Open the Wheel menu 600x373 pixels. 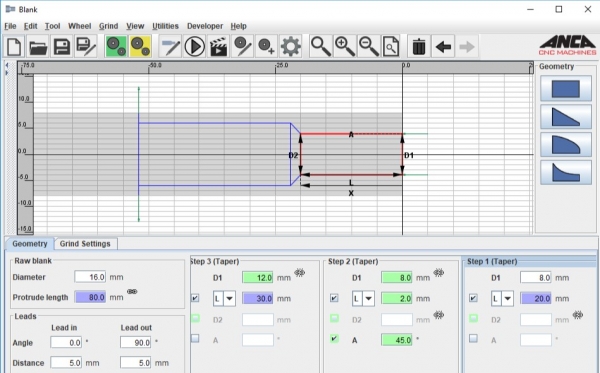pos(79,26)
